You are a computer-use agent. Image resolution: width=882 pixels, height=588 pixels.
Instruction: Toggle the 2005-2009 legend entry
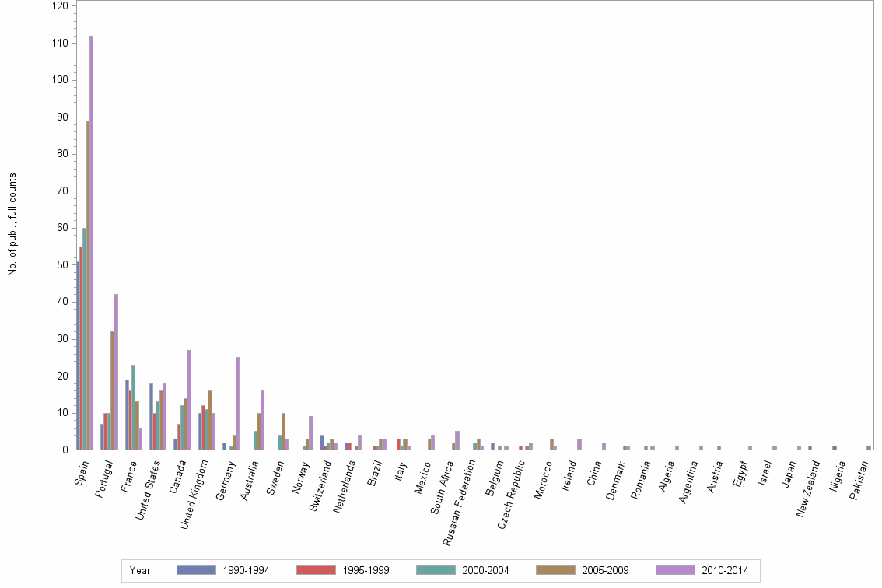pos(607,570)
